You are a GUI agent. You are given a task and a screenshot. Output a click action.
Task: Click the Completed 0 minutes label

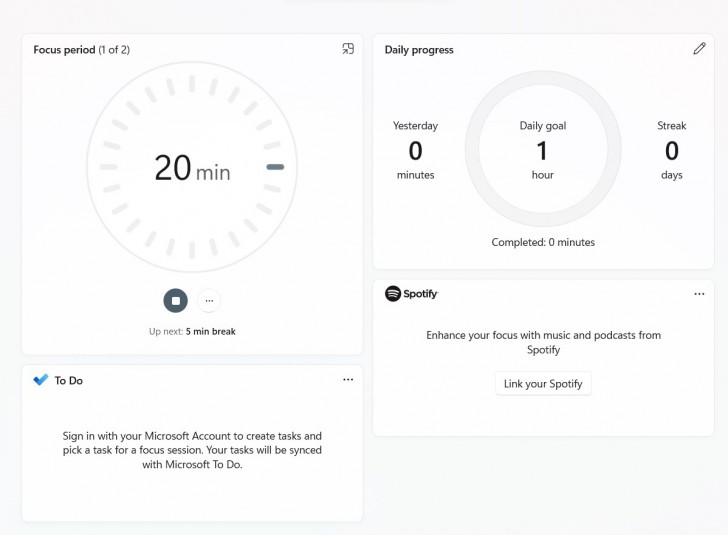pos(543,242)
